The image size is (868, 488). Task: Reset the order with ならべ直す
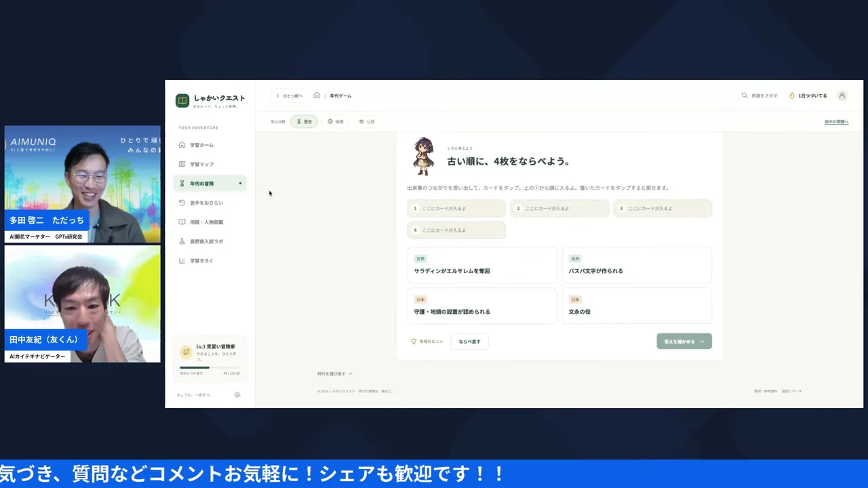click(x=469, y=342)
